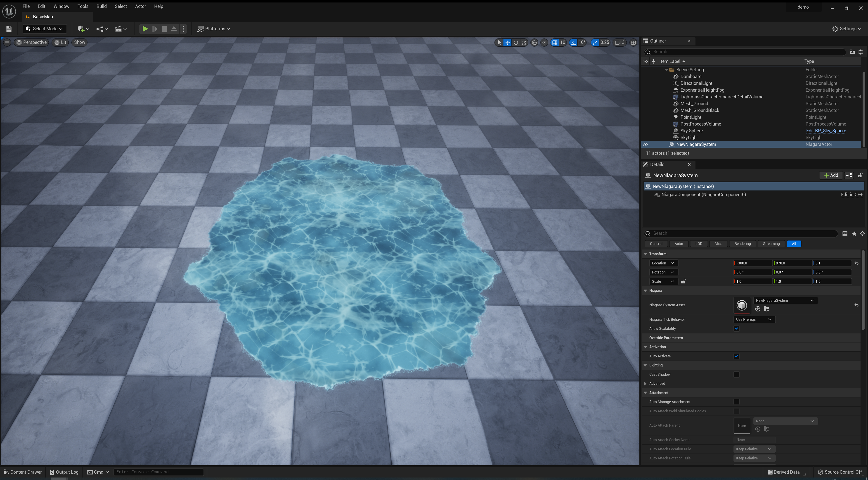Open the grid snap size value 10
The width and height of the screenshot is (868, 480).
point(563,43)
